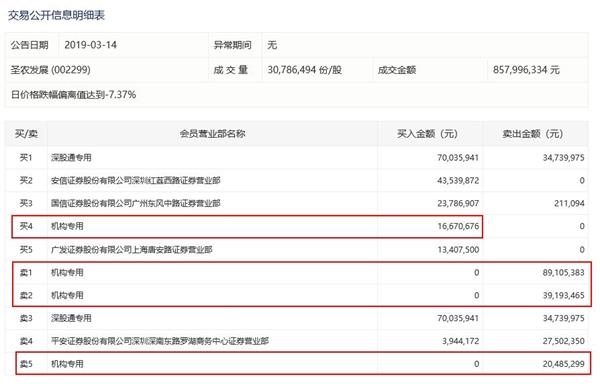The height and width of the screenshot is (389, 600).
Task: Select the 卖2 row label
Action: [x=26, y=295]
